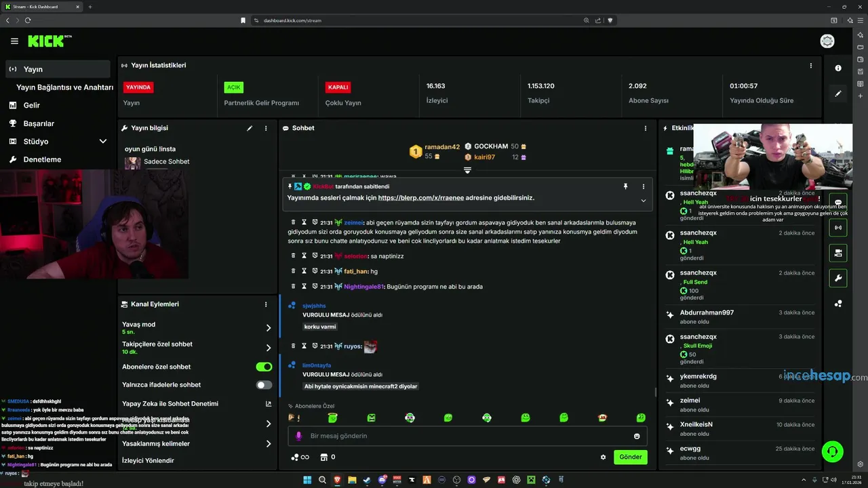This screenshot has height=488, width=868.
Task: Open Yavaş mod settings arrow
Action: [269, 328]
